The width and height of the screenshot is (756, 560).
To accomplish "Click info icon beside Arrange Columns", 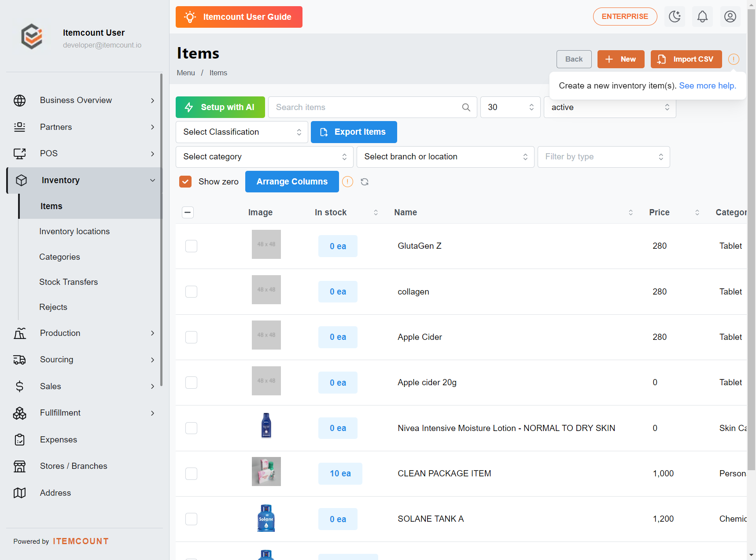I will (x=347, y=182).
